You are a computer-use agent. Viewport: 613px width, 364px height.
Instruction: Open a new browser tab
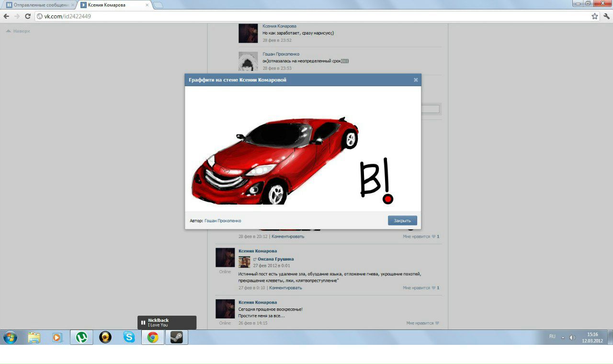[x=158, y=5]
